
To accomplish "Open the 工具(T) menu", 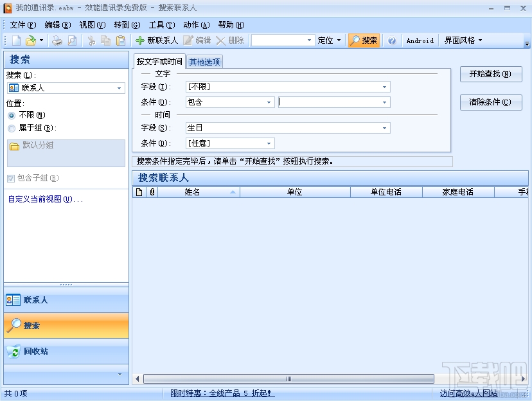I will pos(162,25).
